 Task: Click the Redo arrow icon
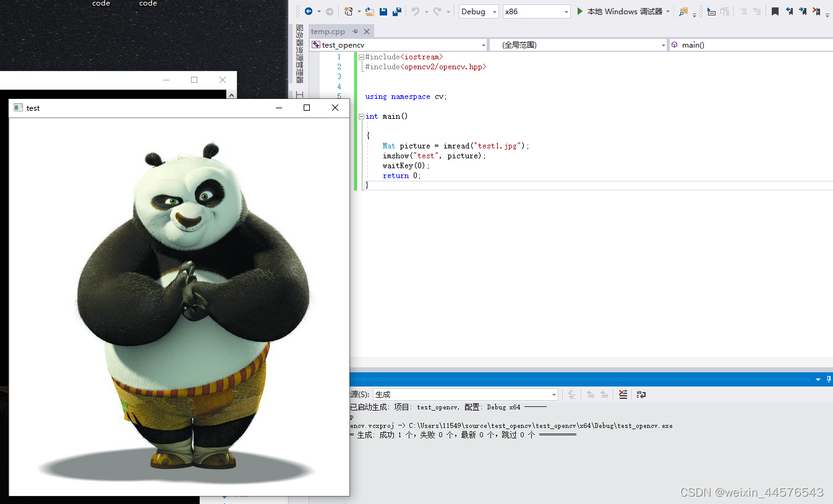click(437, 11)
